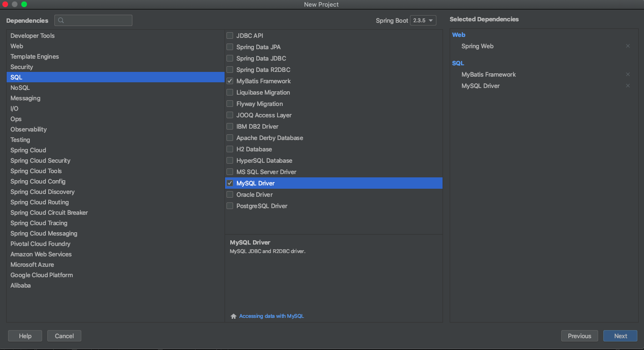Select the I/O category
The image size is (644, 350).
click(x=115, y=109)
